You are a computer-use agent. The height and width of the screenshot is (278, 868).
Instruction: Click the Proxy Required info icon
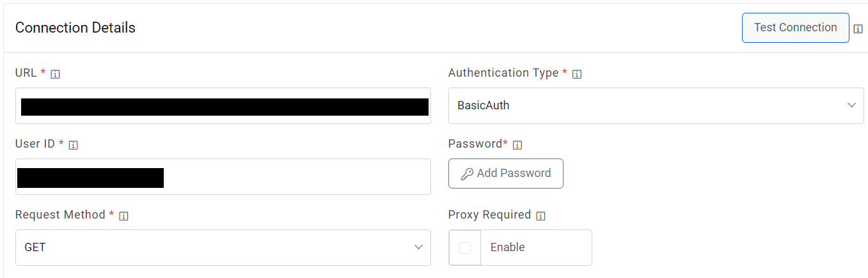(541, 216)
